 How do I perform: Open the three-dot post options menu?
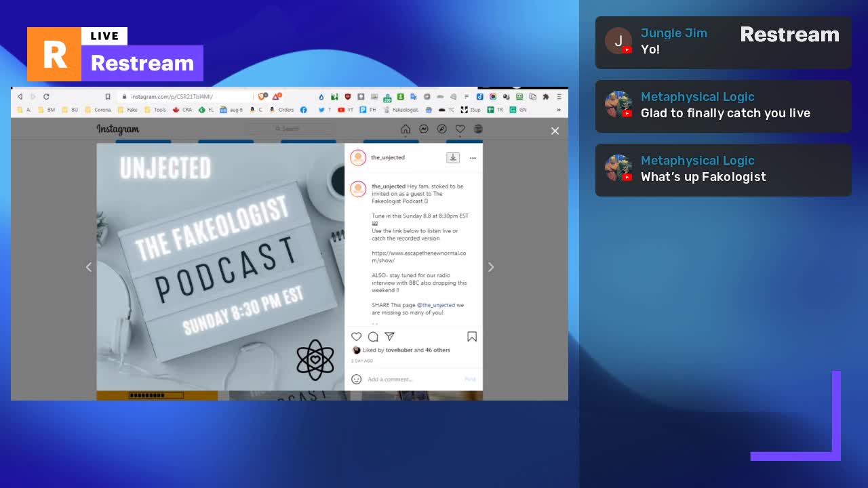[473, 158]
